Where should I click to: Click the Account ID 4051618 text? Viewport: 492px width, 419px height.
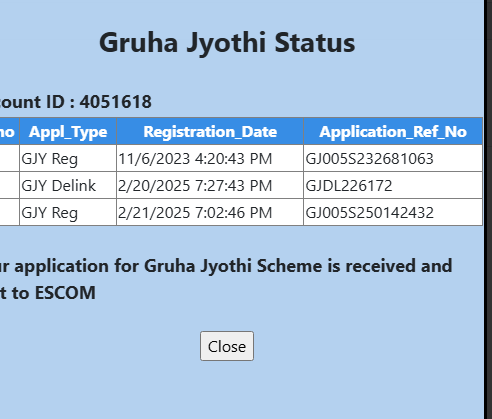[x=76, y=102]
